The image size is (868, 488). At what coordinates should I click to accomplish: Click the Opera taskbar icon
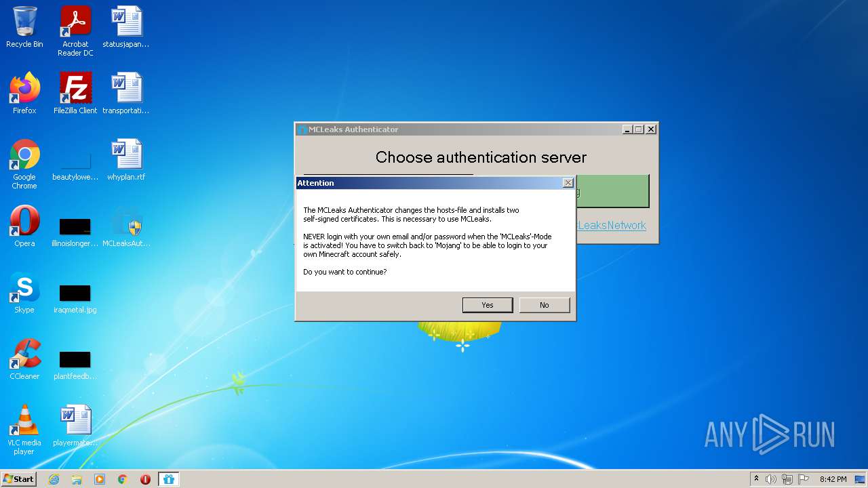[x=145, y=479]
